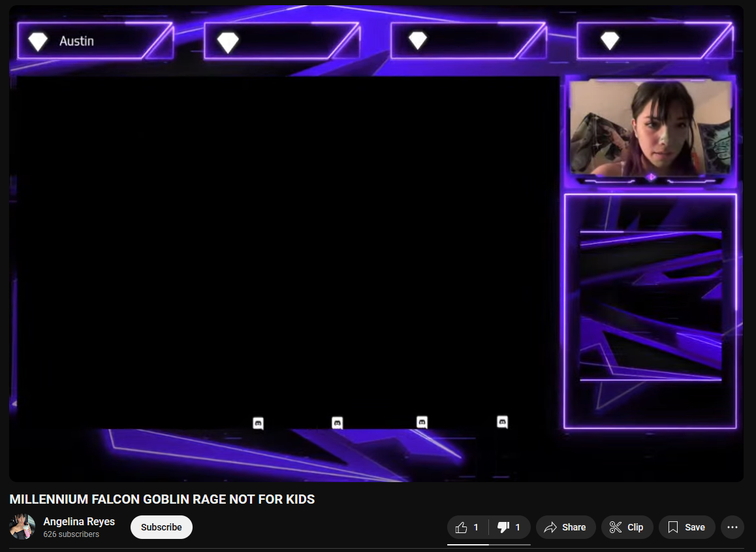Open the Angelina Reyes channel name link
Screen dimensions: 756x552
coord(79,521)
